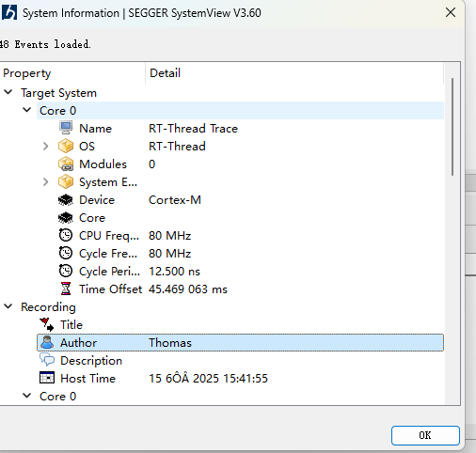This screenshot has height=453, width=476.
Task: Select the Recording row
Action: click(x=48, y=307)
